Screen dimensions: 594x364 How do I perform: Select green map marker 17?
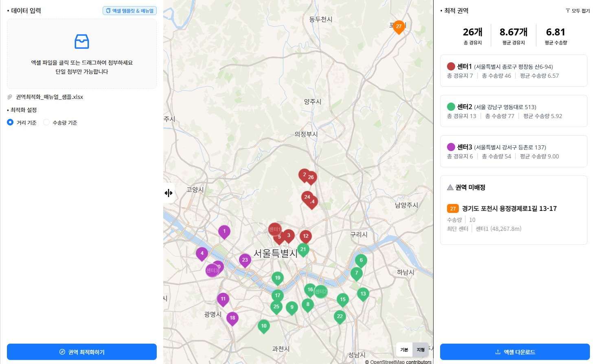click(278, 296)
